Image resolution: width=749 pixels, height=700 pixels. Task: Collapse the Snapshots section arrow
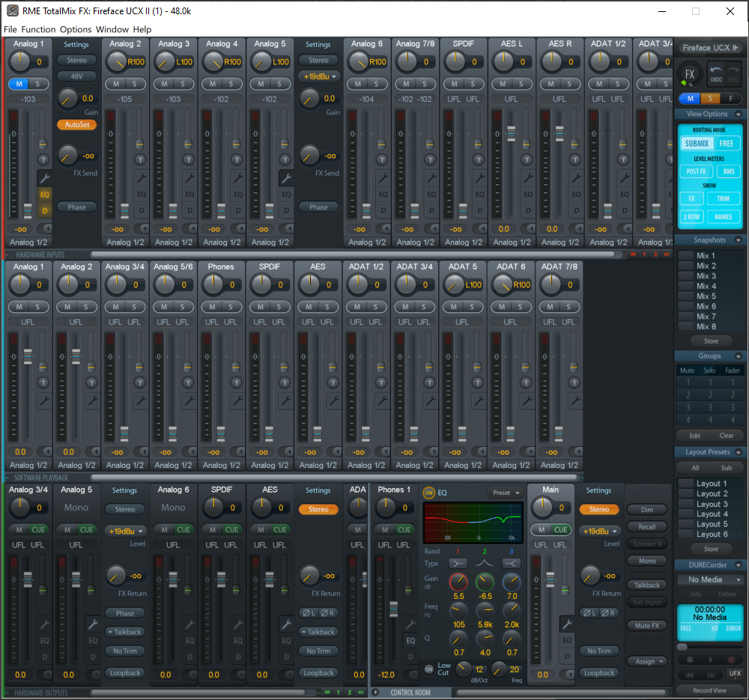[x=739, y=240]
